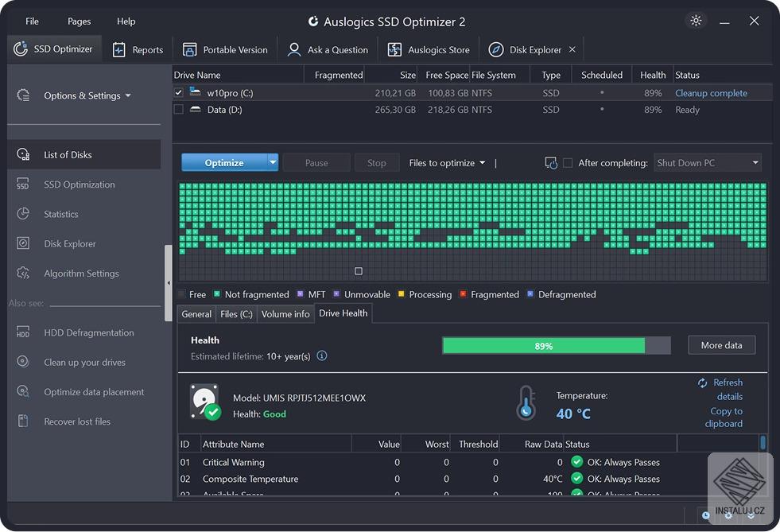Click the Auslogics logo in the title bar

point(313,21)
